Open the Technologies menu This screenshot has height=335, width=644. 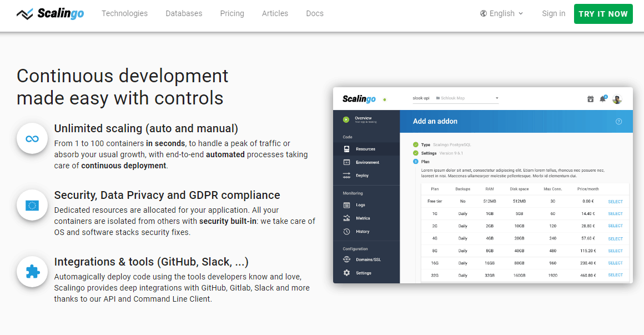click(124, 13)
